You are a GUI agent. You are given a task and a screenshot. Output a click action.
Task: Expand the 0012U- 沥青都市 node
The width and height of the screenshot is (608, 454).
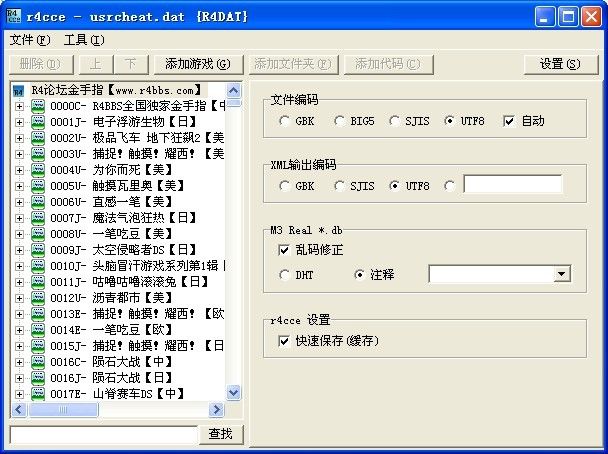tap(19, 298)
